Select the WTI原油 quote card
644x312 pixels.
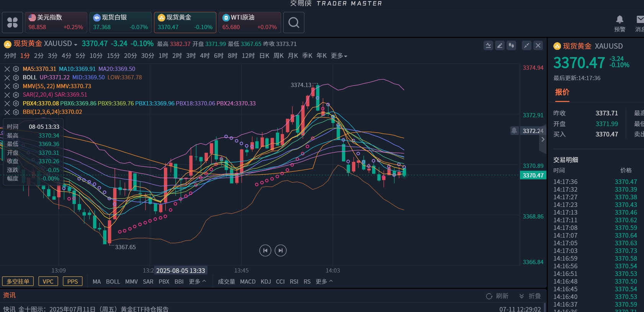coord(250,23)
